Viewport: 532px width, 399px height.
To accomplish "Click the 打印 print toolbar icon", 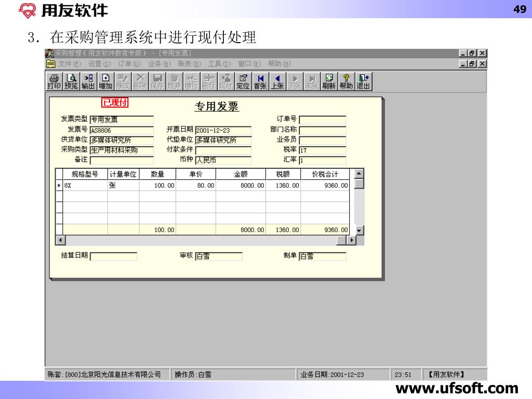I will (x=54, y=82).
